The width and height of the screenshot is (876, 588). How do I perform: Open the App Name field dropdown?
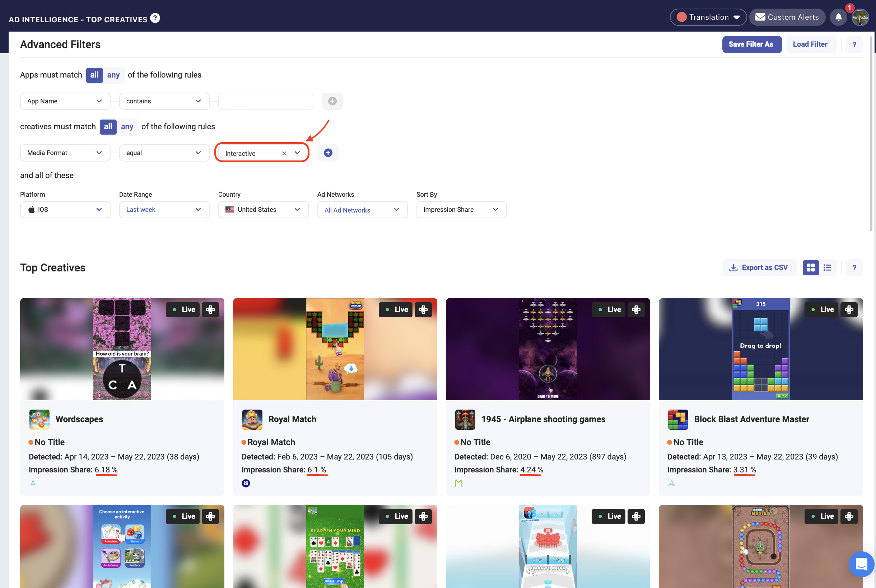coord(65,101)
